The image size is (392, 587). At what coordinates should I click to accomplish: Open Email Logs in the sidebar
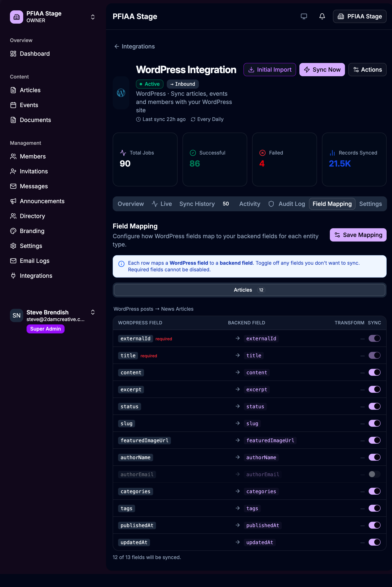coord(35,261)
